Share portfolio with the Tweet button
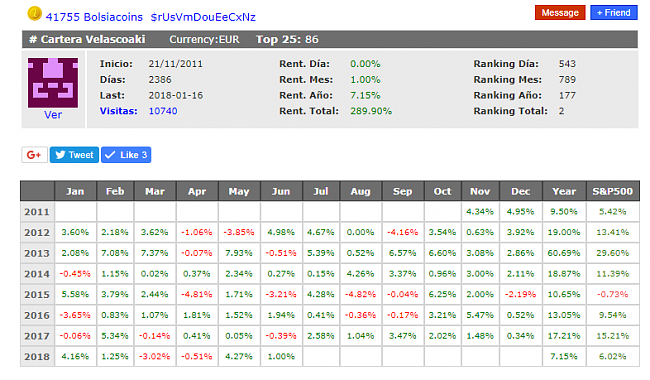The width and height of the screenshot is (650, 380). (74, 155)
